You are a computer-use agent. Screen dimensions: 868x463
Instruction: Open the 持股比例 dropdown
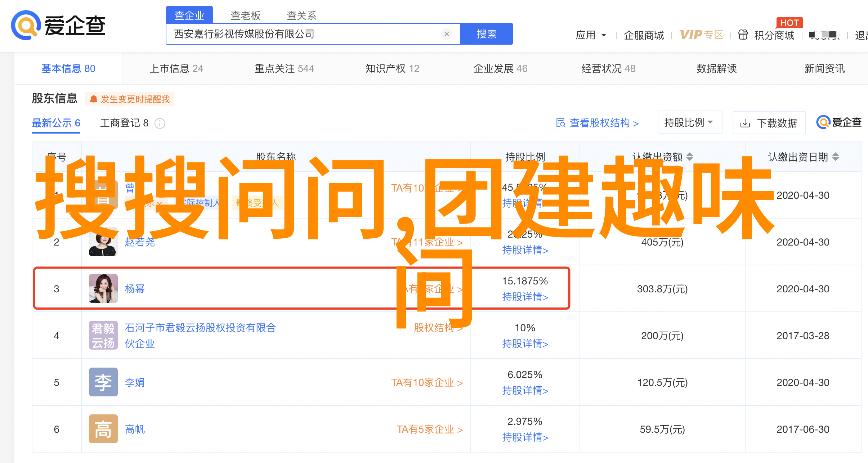690,122
